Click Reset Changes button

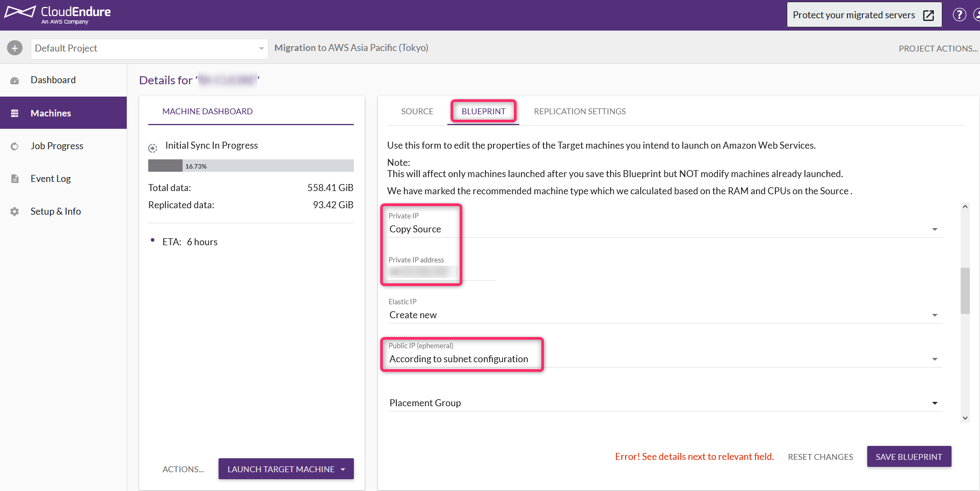pyautogui.click(x=821, y=457)
